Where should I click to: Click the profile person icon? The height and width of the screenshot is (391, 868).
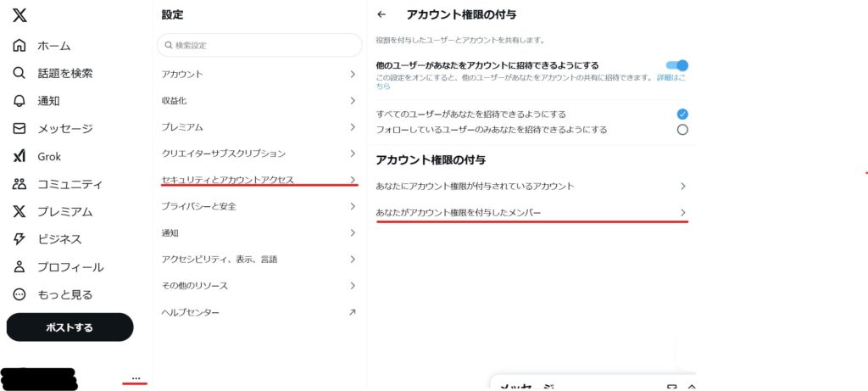[19, 267]
